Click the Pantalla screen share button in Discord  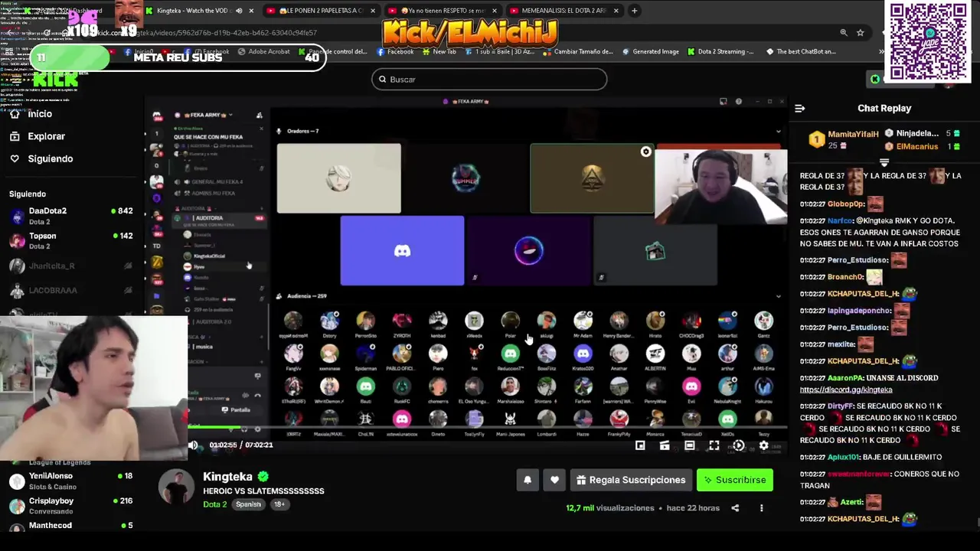236,409
